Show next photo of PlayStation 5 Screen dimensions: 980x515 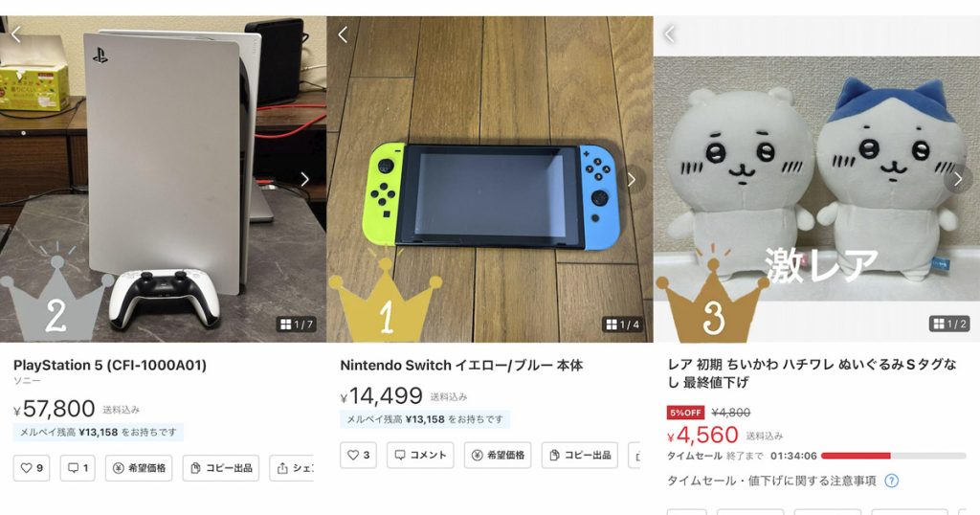click(304, 179)
